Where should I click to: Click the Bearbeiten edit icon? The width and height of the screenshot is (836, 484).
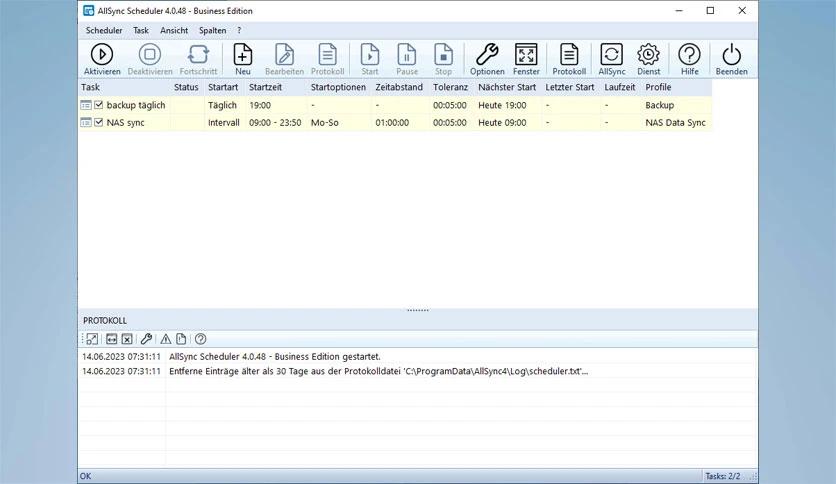[284, 59]
